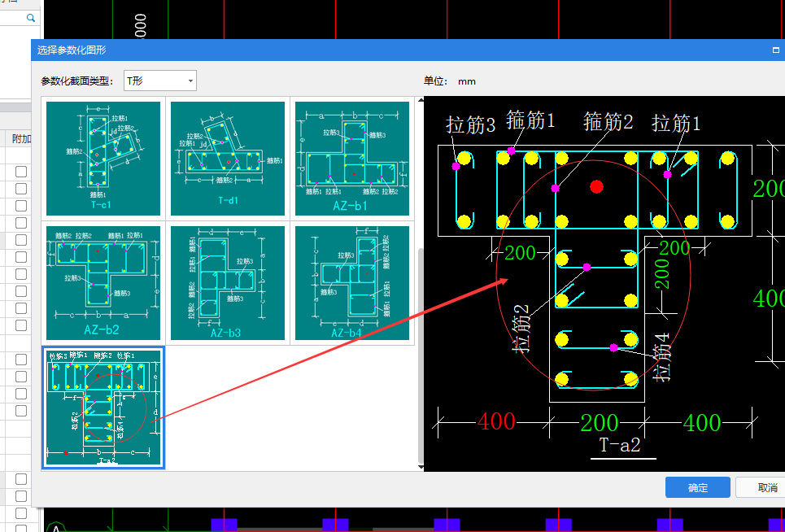The width and height of the screenshot is (785, 532).
Task: Click the search magnifier icon
Action: coord(31,18)
